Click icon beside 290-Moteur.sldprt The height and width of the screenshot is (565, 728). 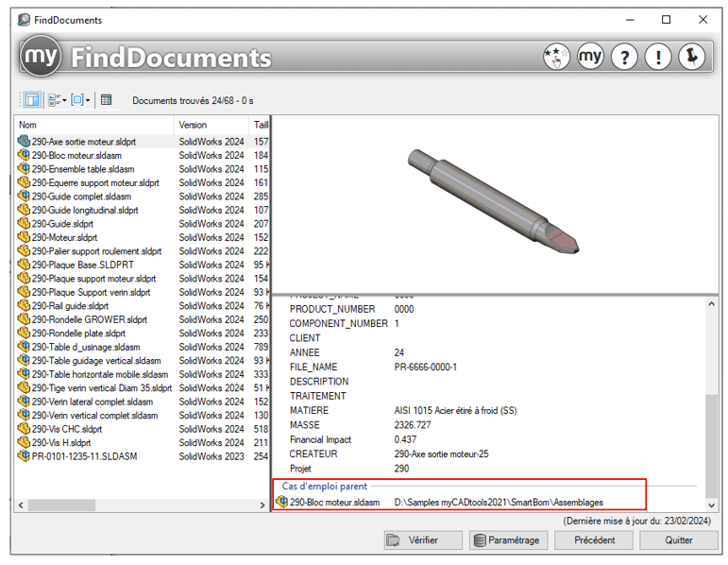pyautogui.click(x=24, y=237)
